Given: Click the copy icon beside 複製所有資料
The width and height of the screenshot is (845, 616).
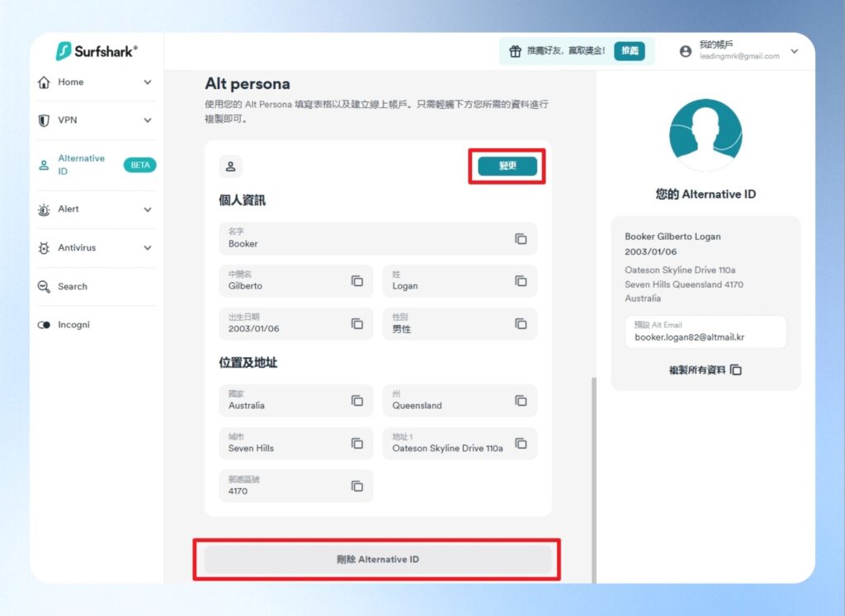Looking at the screenshot, I should 736,370.
